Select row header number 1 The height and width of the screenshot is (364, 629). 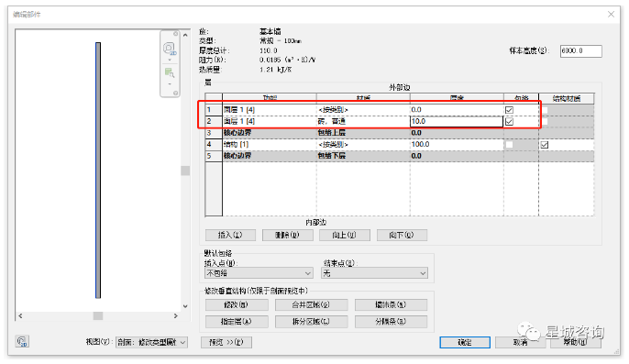pos(214,110)
